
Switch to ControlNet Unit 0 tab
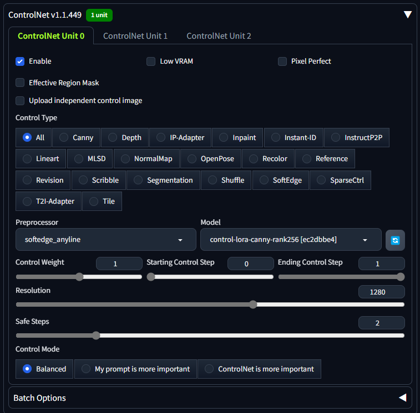[51, 36]
